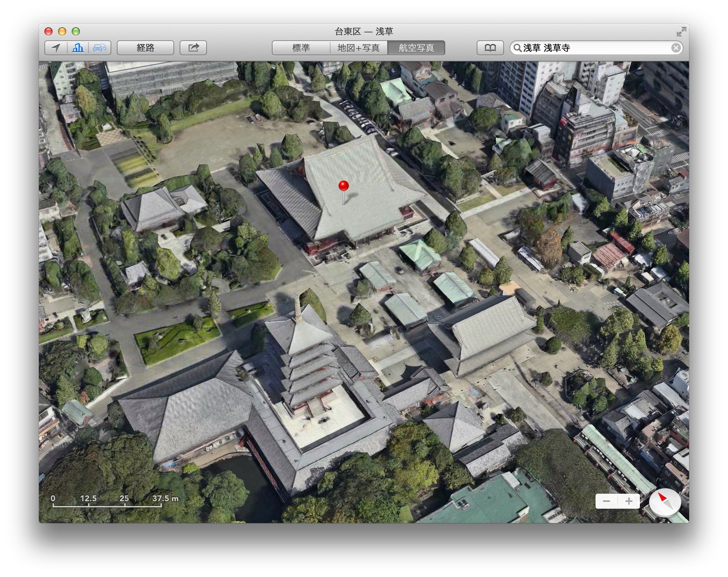This screenshot has height=577, width=728.
Task: Toggle the 3D buildings view icon
Action: tap(78, 48)
